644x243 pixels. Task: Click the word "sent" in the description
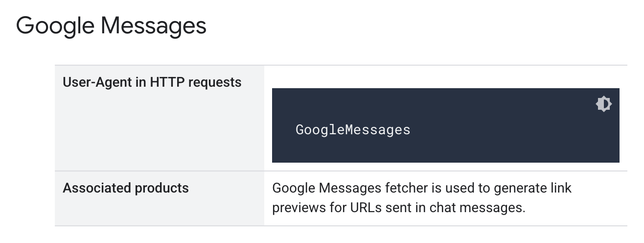coord(396,207)
